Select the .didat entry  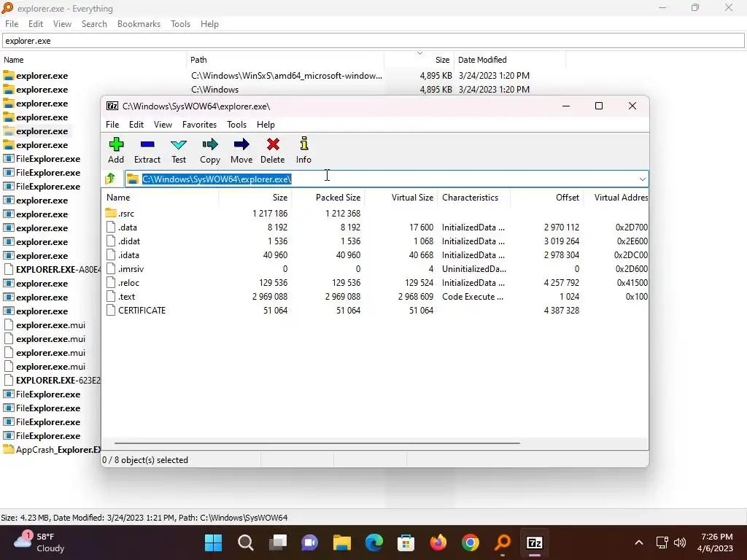coord(129,241)
